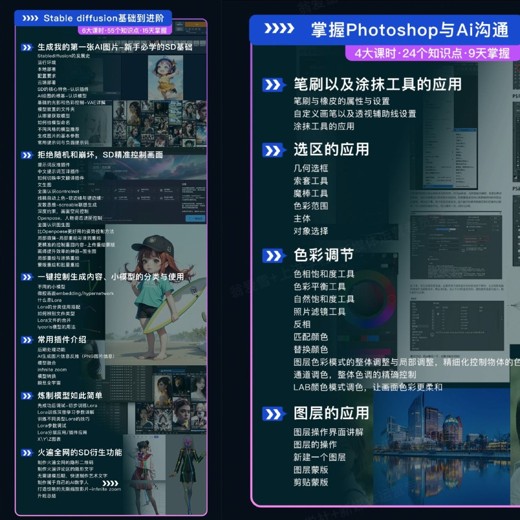Select heading 一键控制生成内容、小模型的分类与使用
Viewport: 520px width, 520px height.
click(111, 277)
